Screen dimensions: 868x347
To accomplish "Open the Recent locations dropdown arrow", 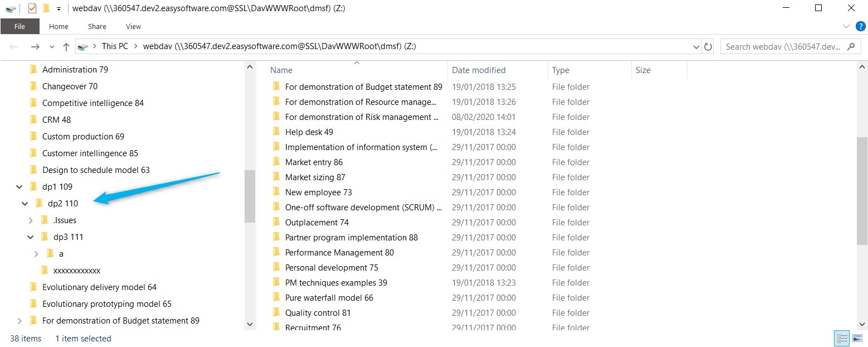I will [x=52, y=47].
